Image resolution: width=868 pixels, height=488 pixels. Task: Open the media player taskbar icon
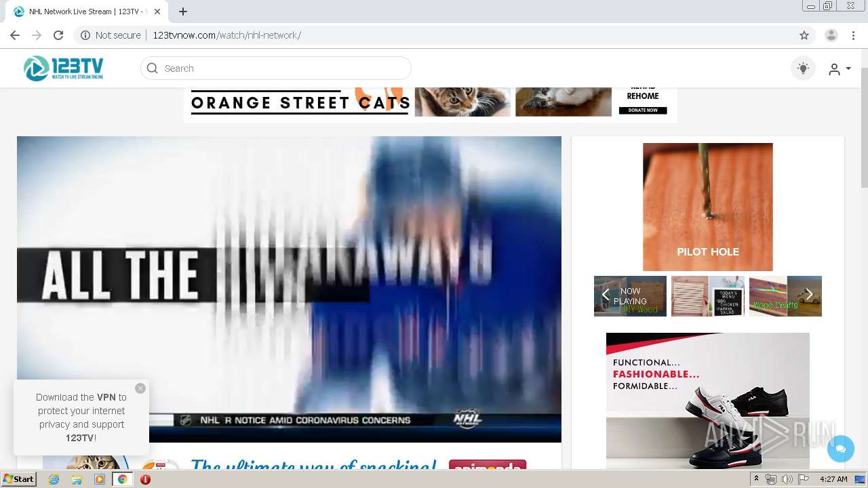pos(100,479)
